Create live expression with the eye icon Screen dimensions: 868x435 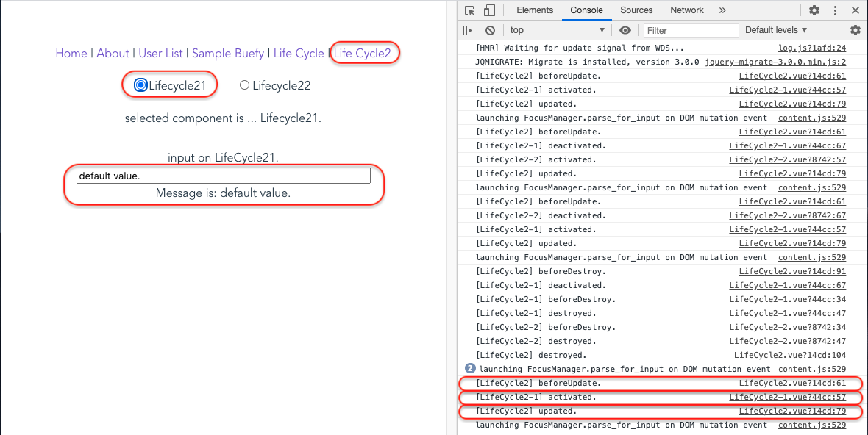click(625, 30)
